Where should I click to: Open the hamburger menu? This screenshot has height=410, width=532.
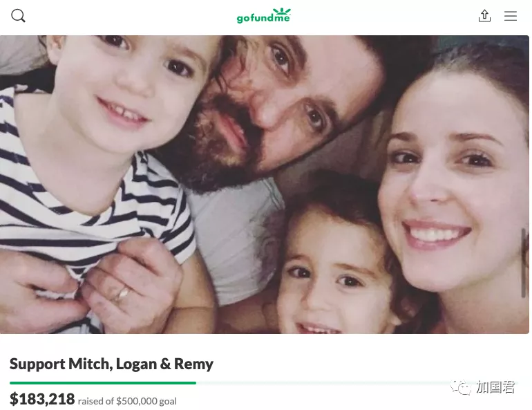point(511,16)
